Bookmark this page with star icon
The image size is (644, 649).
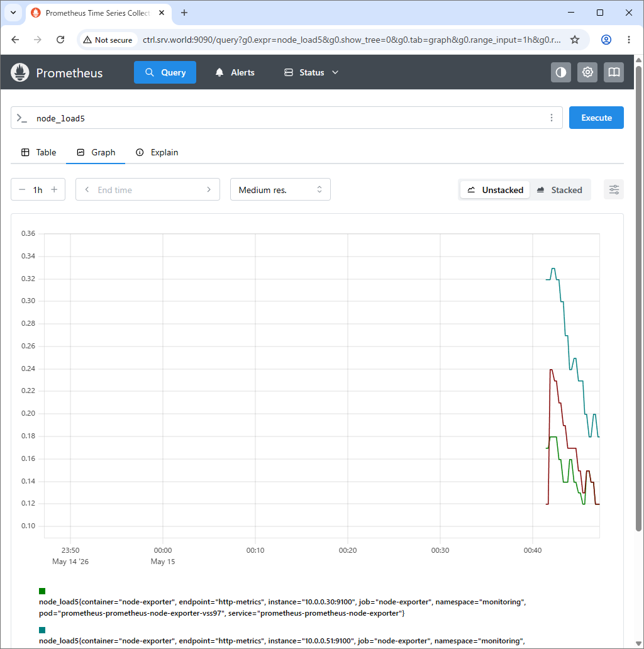575,40
